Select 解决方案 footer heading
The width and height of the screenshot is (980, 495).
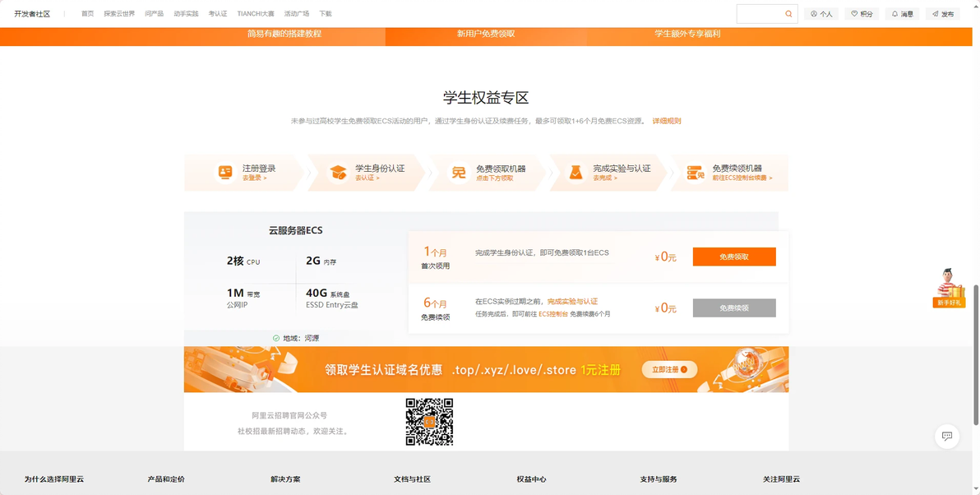pos(285,479)
